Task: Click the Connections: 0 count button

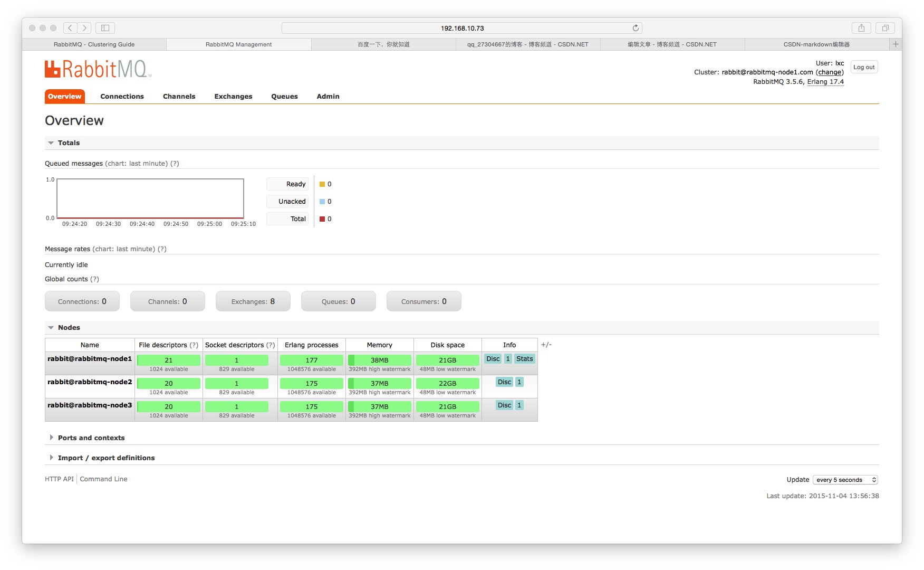Action: (x=82, y=301)
